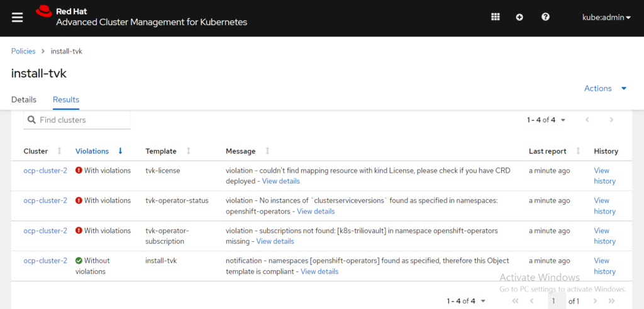Expand bottom pagination items-per-page dropdown

tap(466, 301)
